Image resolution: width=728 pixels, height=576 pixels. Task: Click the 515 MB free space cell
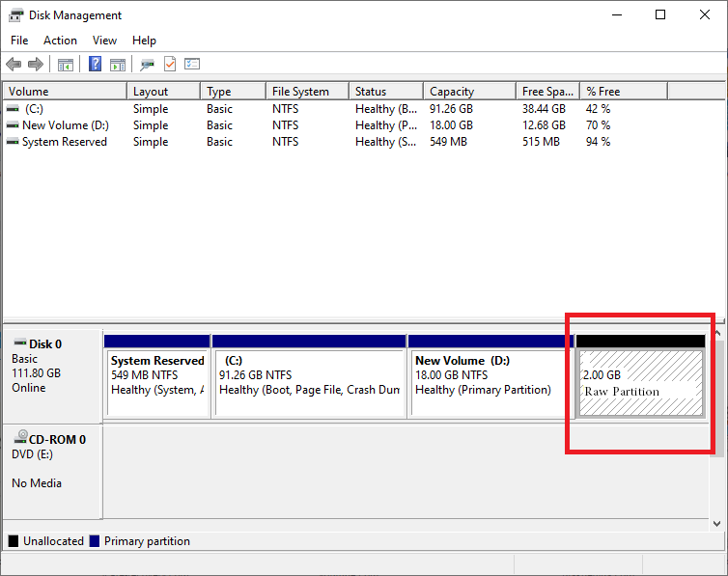click(541, 142)
